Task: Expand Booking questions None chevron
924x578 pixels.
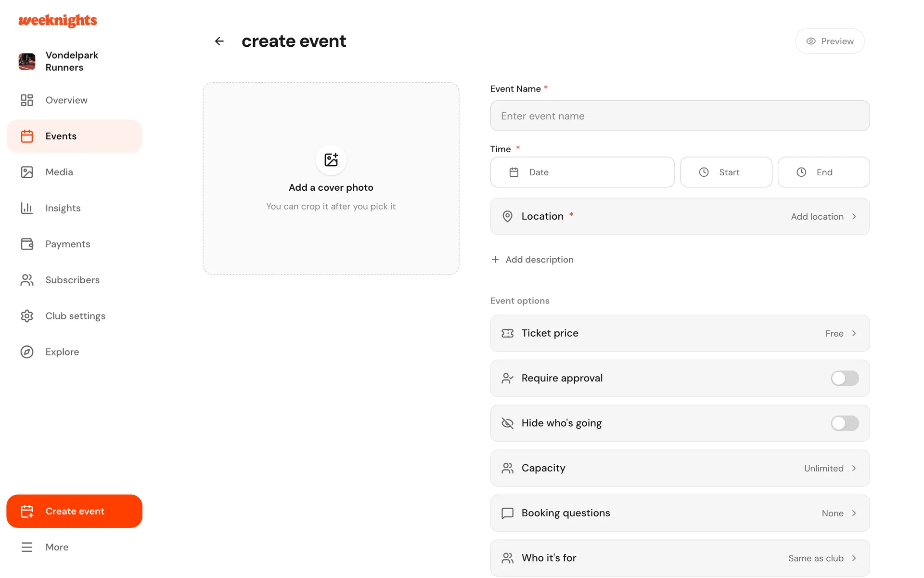Action: tap(854, 513)
